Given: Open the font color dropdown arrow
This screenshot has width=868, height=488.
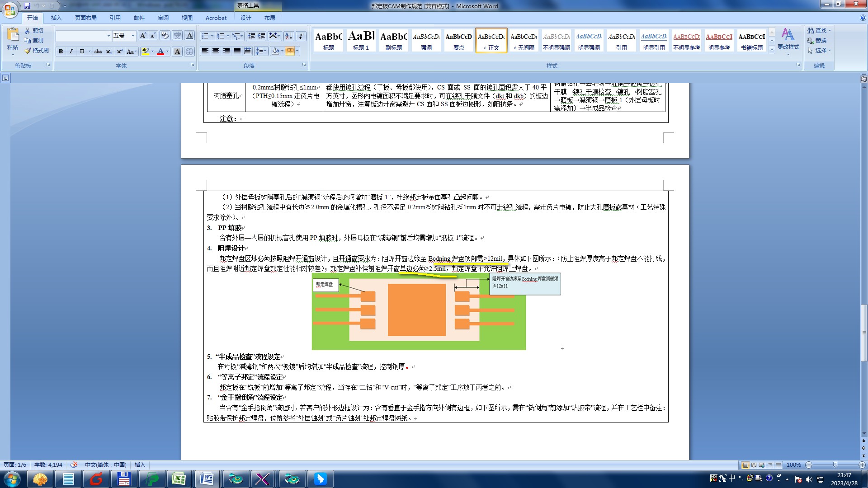Looking at the screenshot, I should (167, 52).
